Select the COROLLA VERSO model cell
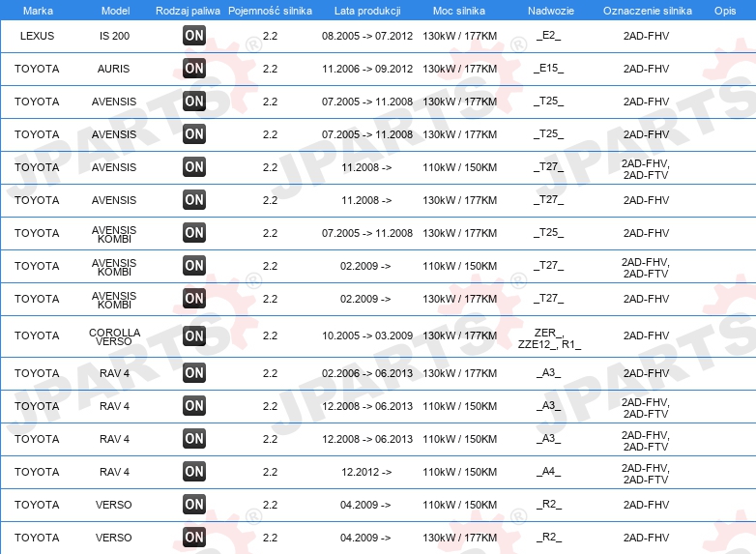Image resolution: width=756 pixels, height=554 pixels. click(114, 336)
